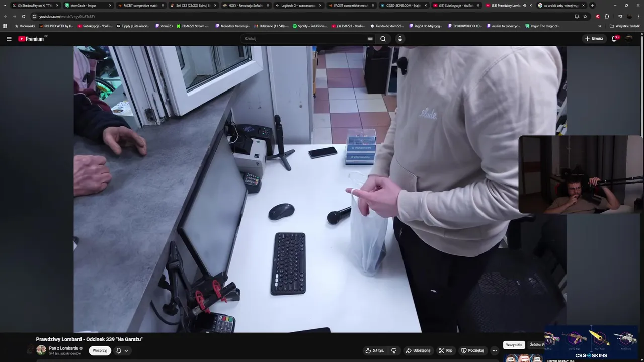The height and width of the screenshot is (362, 644).
Task: Switch to co zrobić żeby więcej tab
Action: pyautogui.click(x=561, y=5)
